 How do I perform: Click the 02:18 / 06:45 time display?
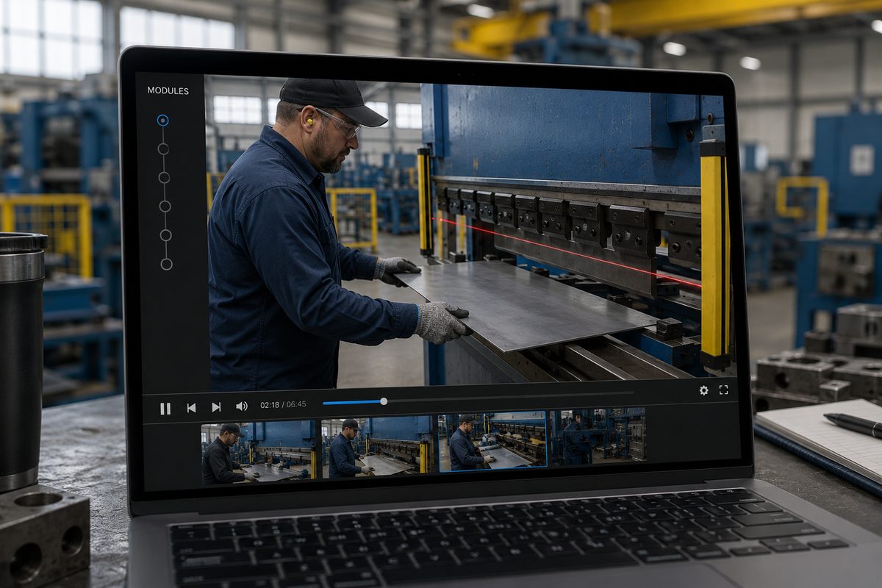[283, 404]
